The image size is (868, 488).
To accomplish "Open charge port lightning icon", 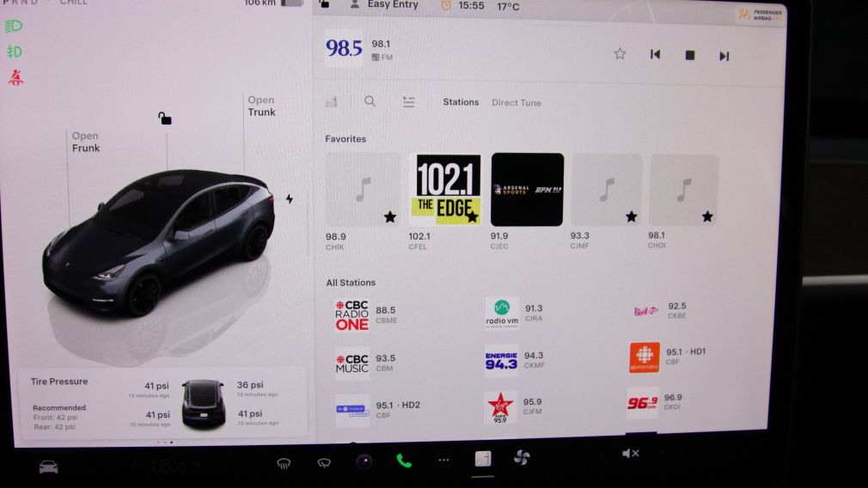I will click(x=289, y=198).
